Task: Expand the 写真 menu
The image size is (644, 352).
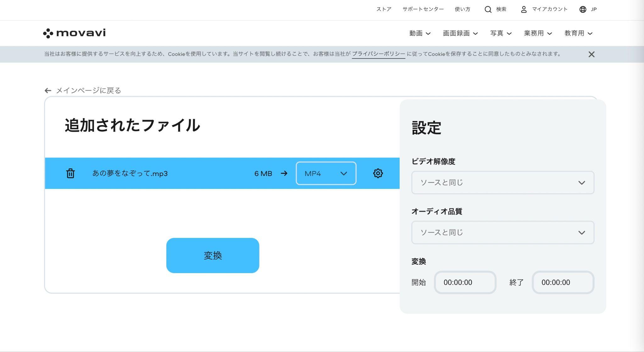Action: point(501,33)
